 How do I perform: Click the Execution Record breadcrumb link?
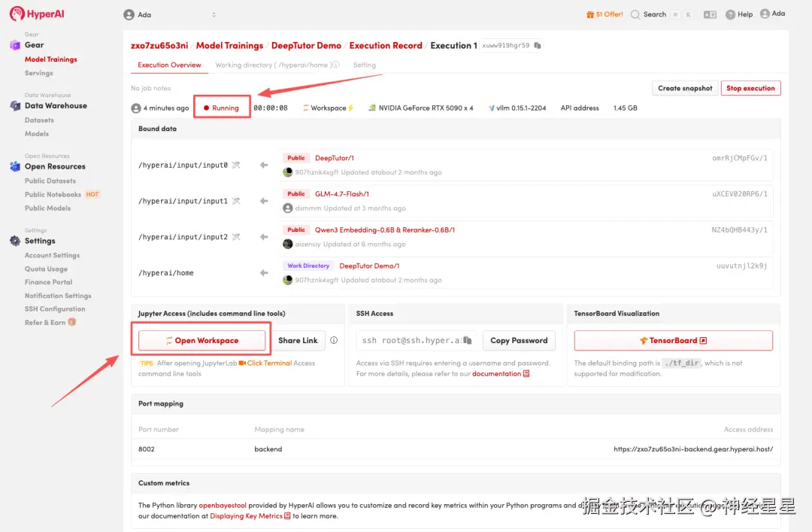point(386,46)
